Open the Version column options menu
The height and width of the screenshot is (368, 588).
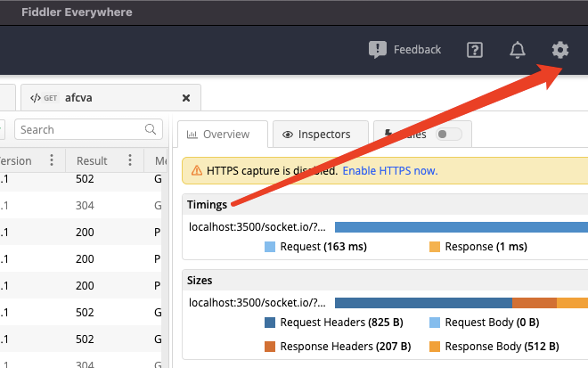pos(52,160)
